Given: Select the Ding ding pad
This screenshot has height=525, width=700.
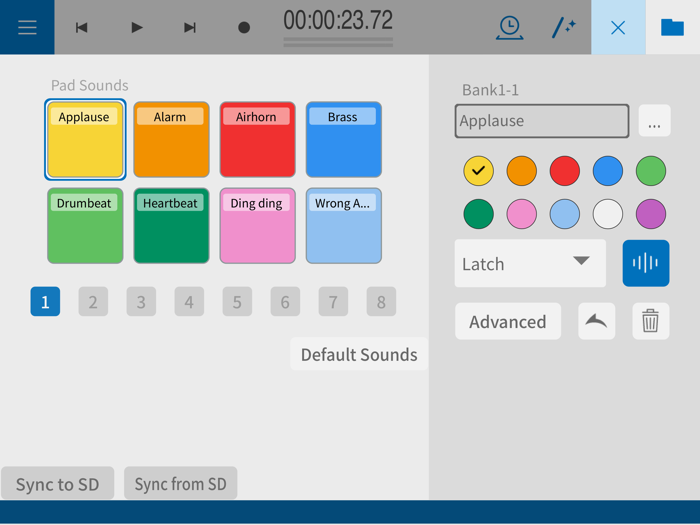Looking at the screenshot, I should click(258, 225).
